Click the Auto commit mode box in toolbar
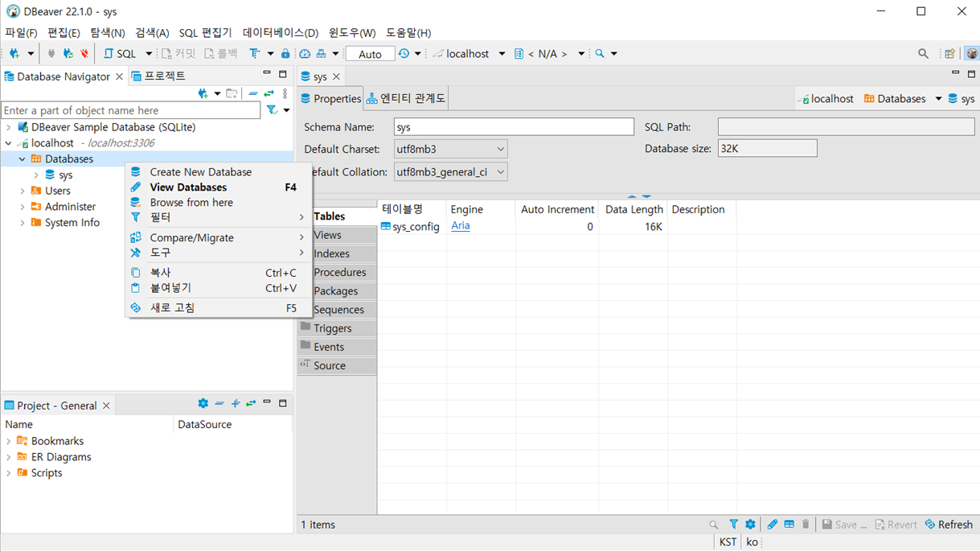The height and width of the screenshot is (552, 980). 370,54
